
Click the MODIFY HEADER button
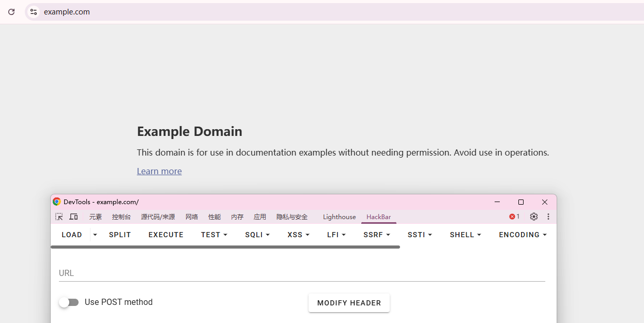[x=349, y=303]
